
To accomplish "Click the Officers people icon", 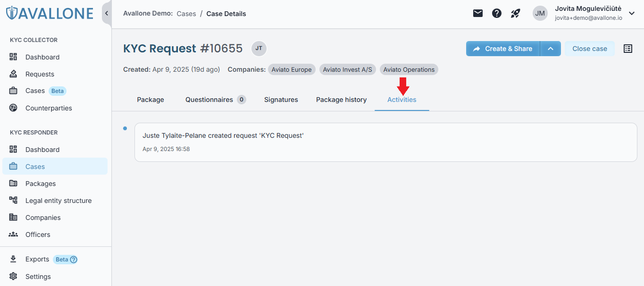I will [13, 235].
